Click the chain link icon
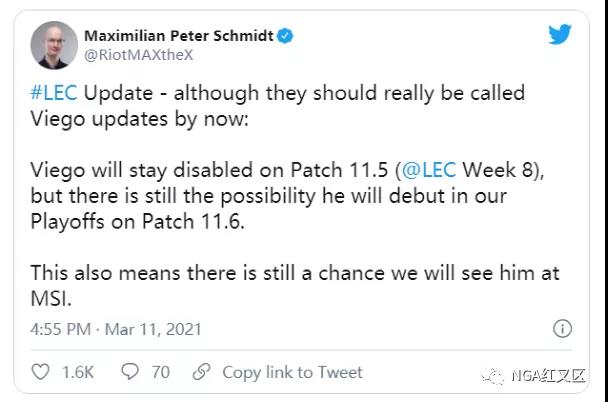 (202, 372)
